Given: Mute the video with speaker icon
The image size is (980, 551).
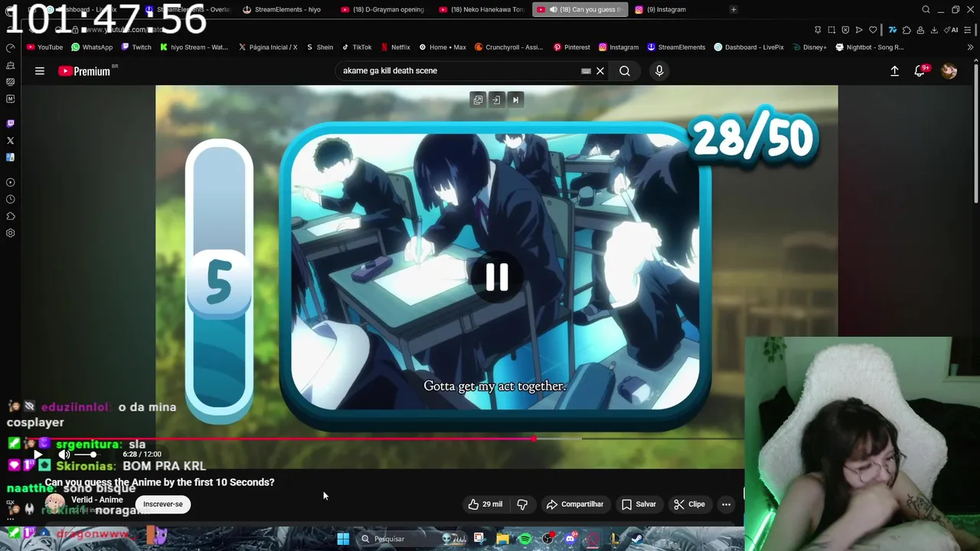Looking at the screenshot, I should click(x=64, y=455).
